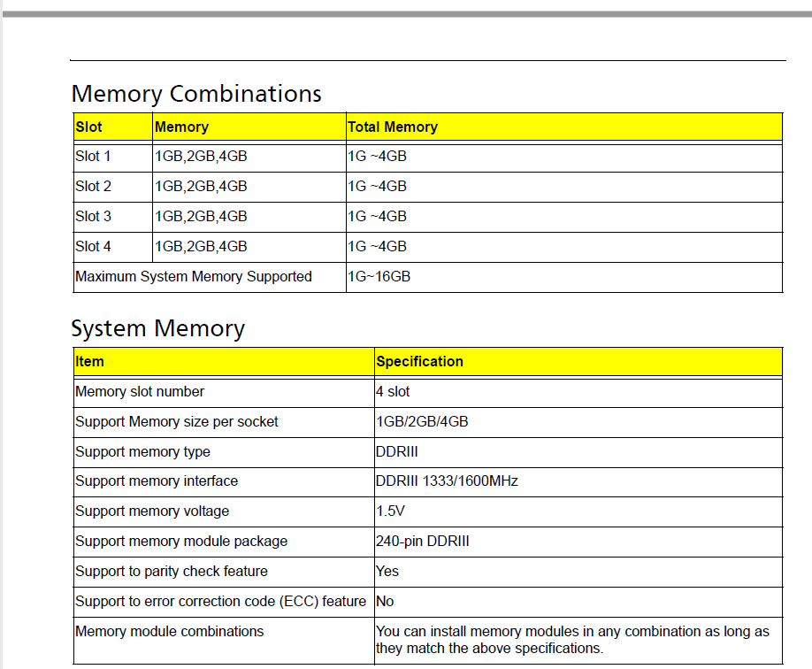Viewport: 812px width, 669px height.
Task: Click the "System Memory" heading
Action: pyautogui.click(x=158, y=329)
